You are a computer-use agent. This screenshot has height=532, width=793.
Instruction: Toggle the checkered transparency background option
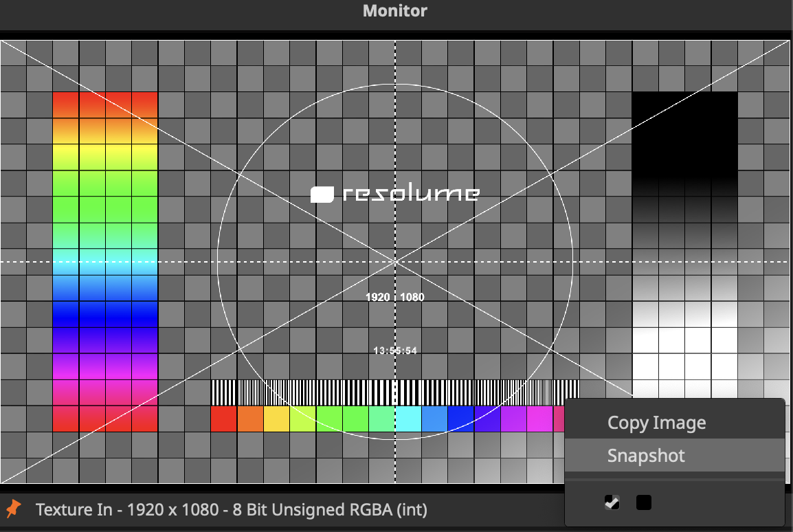click(x=611, y=502)
